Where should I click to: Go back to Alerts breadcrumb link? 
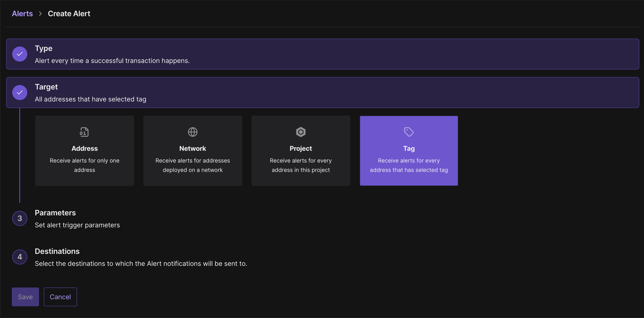tap(22, 13)
